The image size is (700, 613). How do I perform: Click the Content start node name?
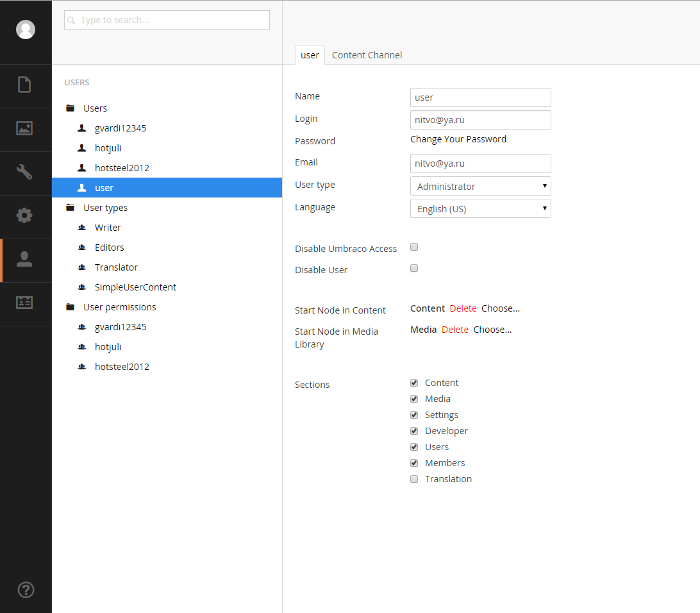click(428, 308)
